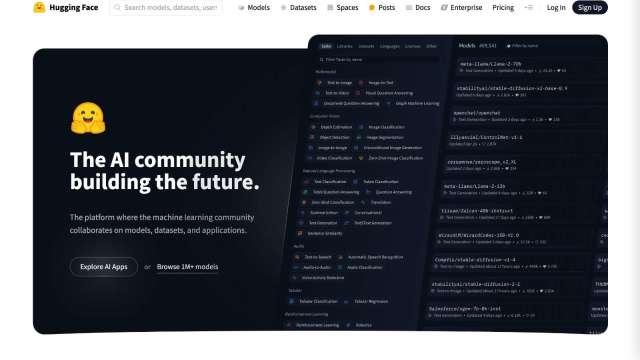The image size is (640, 360).
Task: Open the Pricing page
Action: 503,7
